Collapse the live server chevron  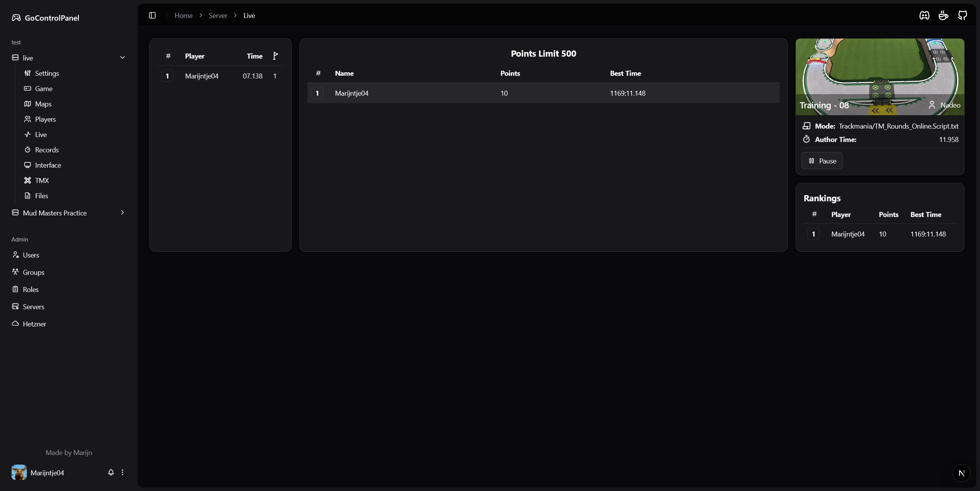[122, 57]
